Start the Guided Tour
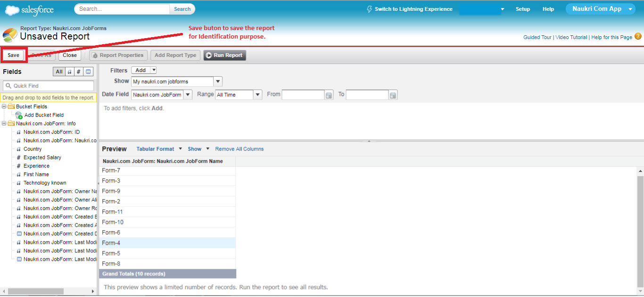The width and height of the screenshot is (644, 297). coord(537,37)
